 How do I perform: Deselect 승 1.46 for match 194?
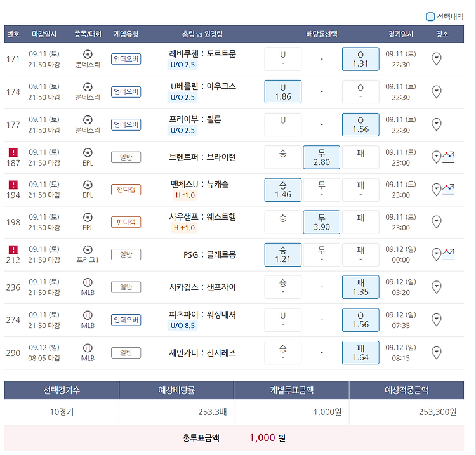click(x=282, y=190)
